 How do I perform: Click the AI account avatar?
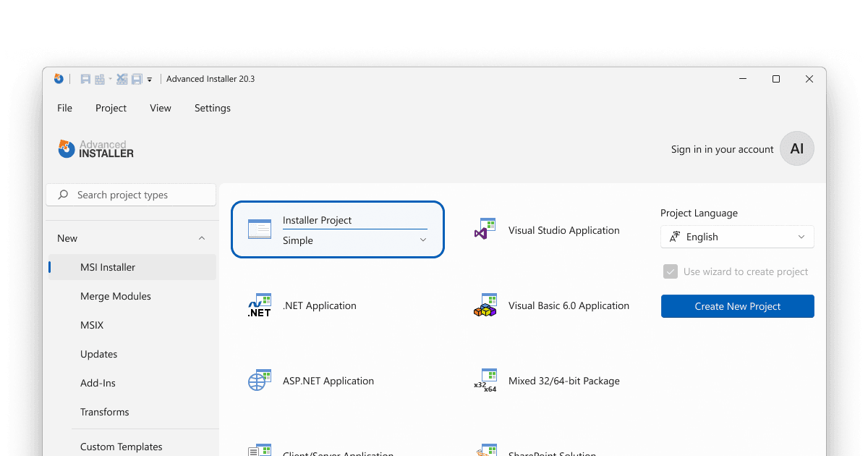tap(797, 148)
